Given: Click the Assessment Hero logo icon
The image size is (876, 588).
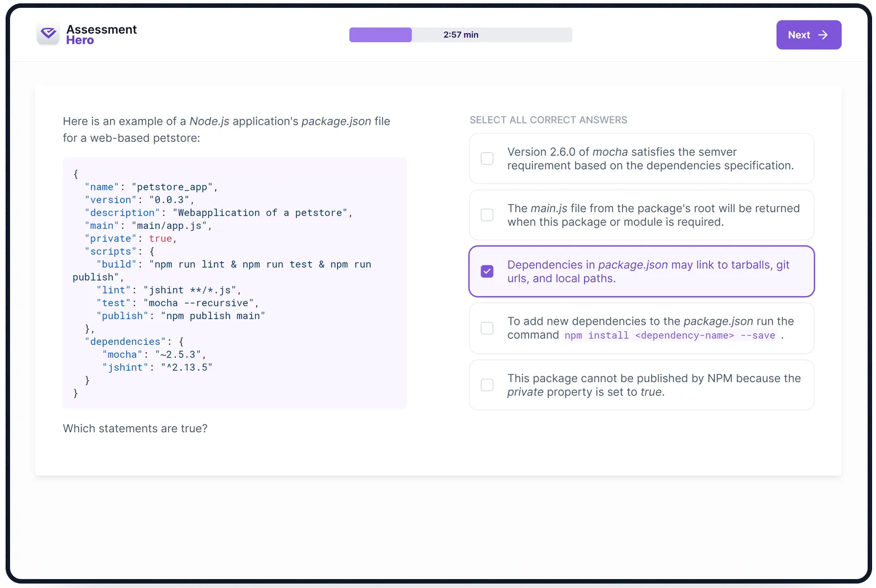Looking at the screenshot, I should (x=49, y=34).
